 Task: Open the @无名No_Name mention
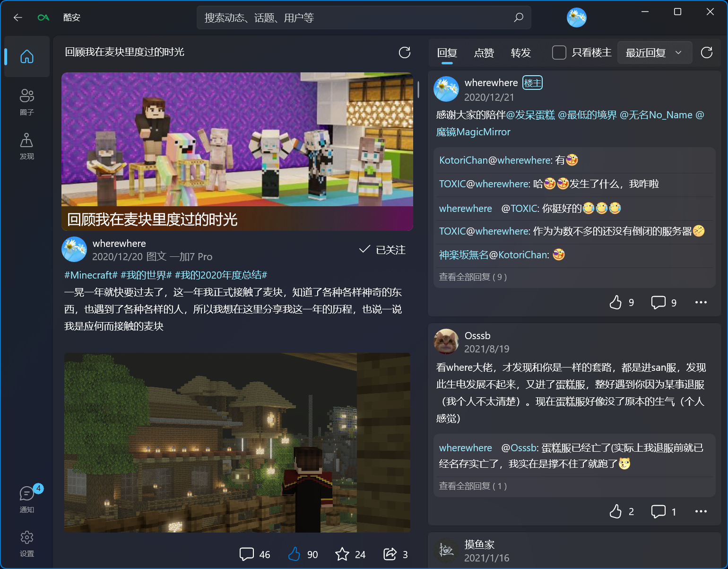tap(656, 115)
